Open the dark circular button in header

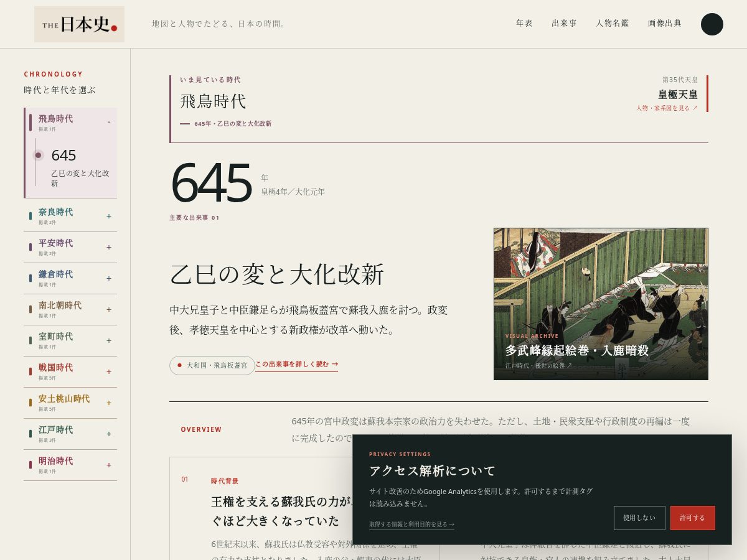tap(712, 24)
